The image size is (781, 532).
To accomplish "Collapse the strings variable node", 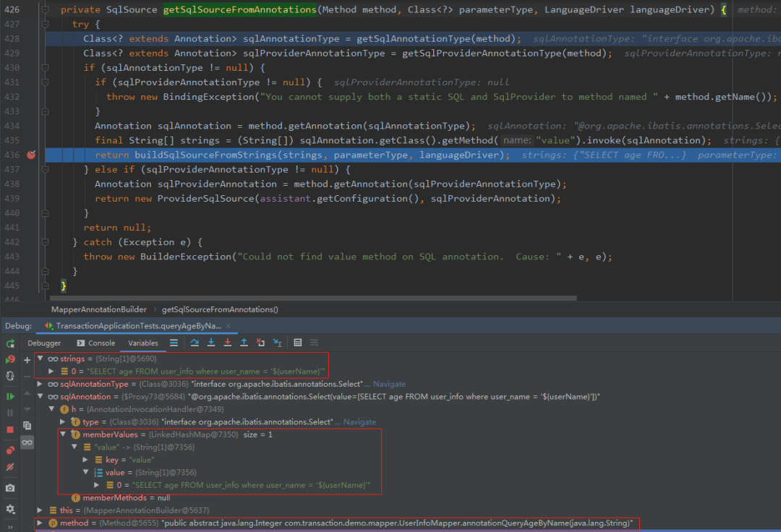I will point(40,359).
